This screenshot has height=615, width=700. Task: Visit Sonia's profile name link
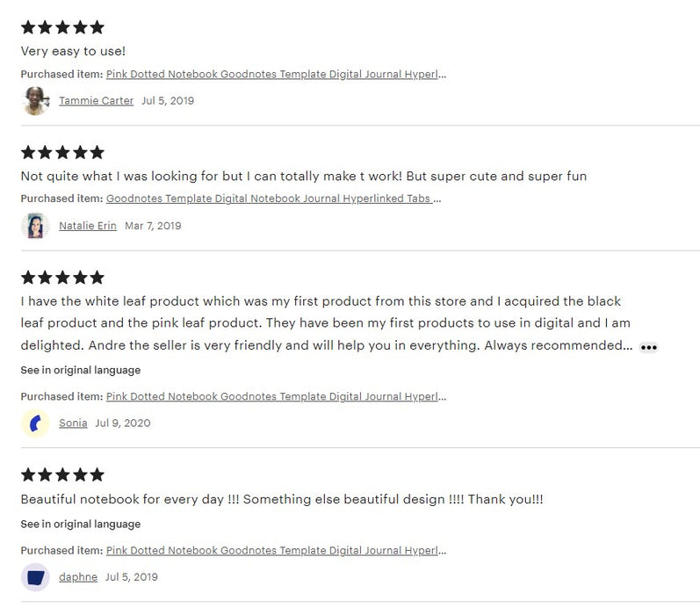(x=73, y=423)
